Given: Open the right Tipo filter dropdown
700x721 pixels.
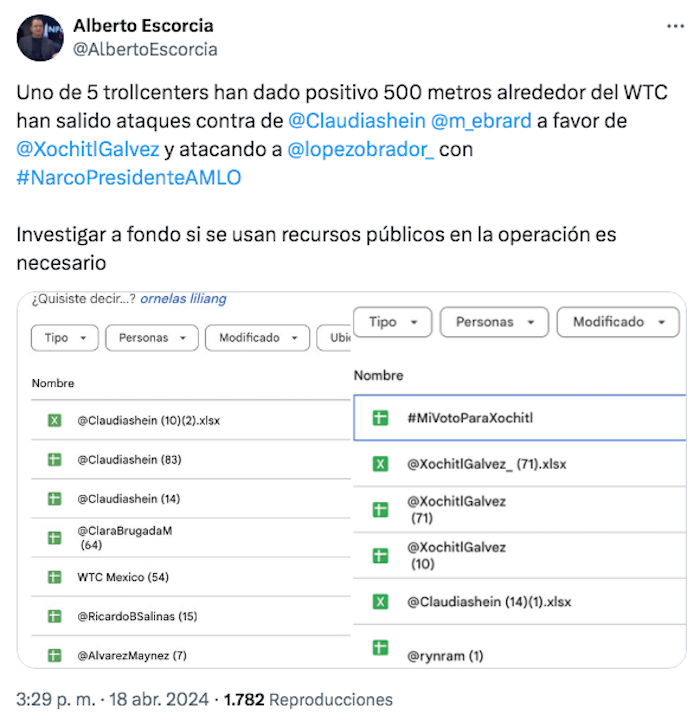Looking at the screenshot, I should [392, 322].
